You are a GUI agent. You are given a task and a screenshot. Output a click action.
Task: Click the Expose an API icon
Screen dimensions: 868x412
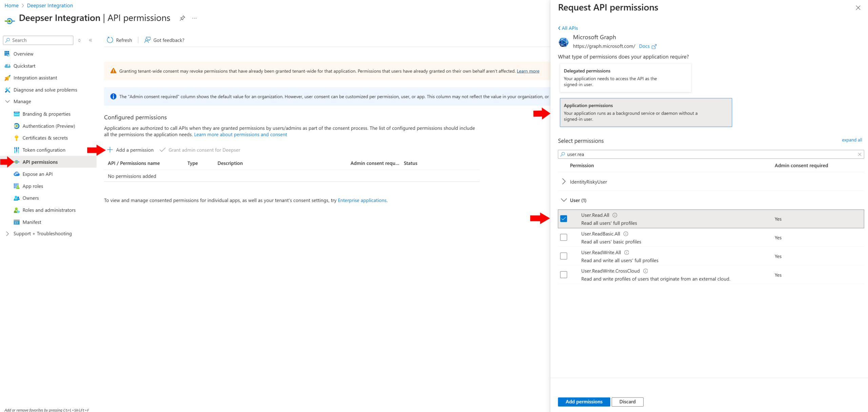[16, 174]
